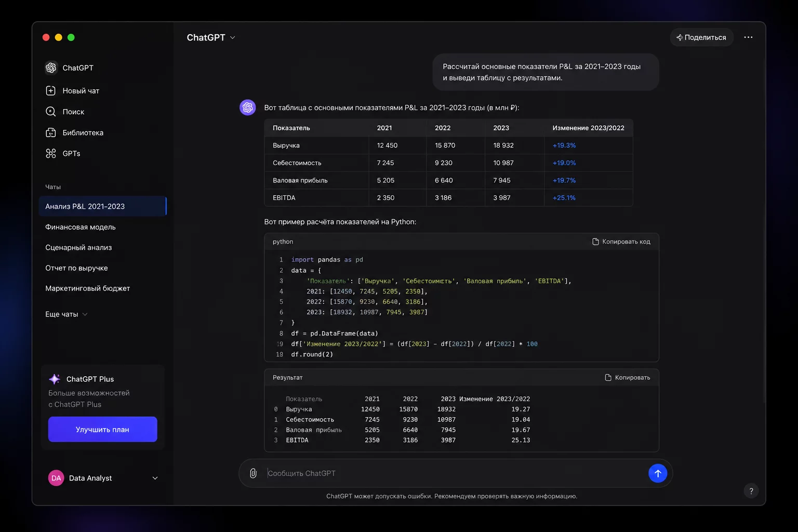Click the search magnifier icon

click(x=51, y=112)
